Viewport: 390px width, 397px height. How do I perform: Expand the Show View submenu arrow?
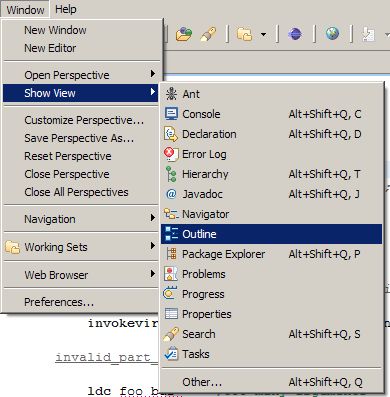[153, 92]
